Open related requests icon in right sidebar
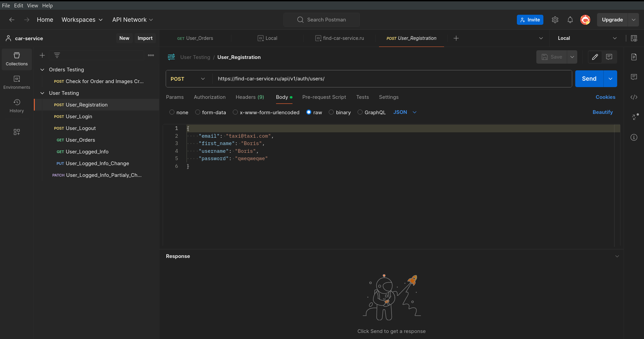The width and height of the screenshot is (644, 339). (635, 117)
